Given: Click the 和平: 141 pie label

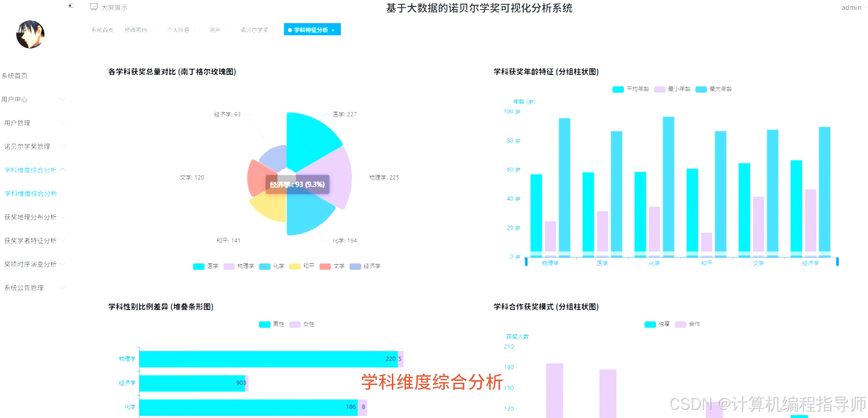Looking at the screenshot, I should pos(228,241).
